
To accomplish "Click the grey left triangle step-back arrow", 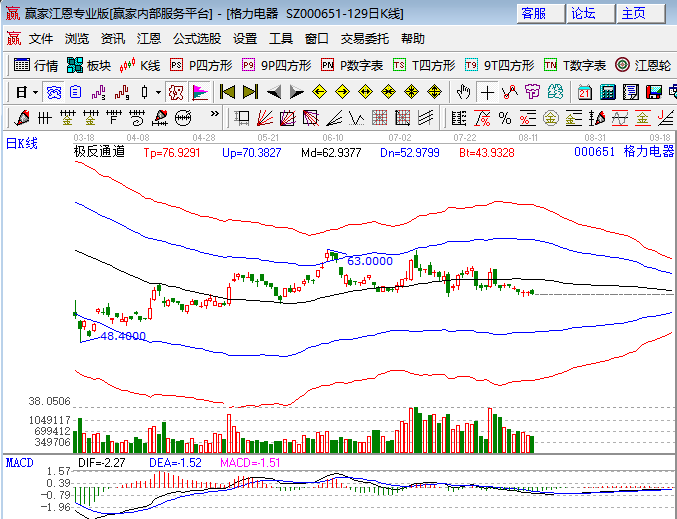I will 274,92.
